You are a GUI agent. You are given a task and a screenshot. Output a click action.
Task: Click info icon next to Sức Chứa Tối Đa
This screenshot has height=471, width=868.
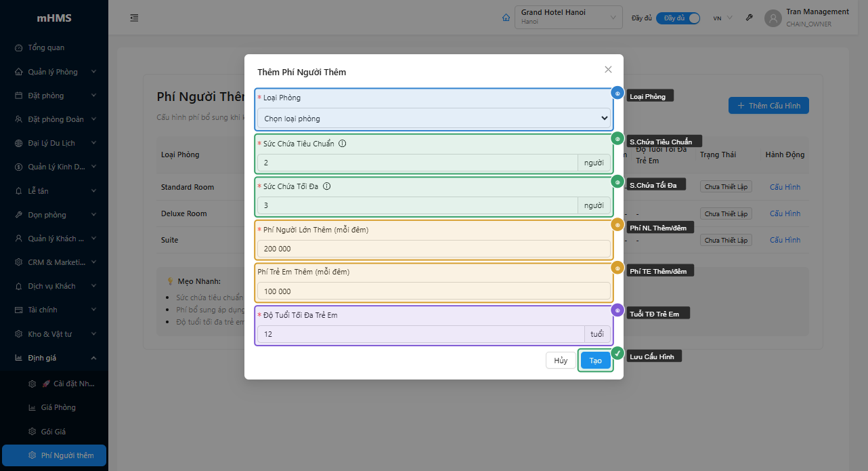326,186
